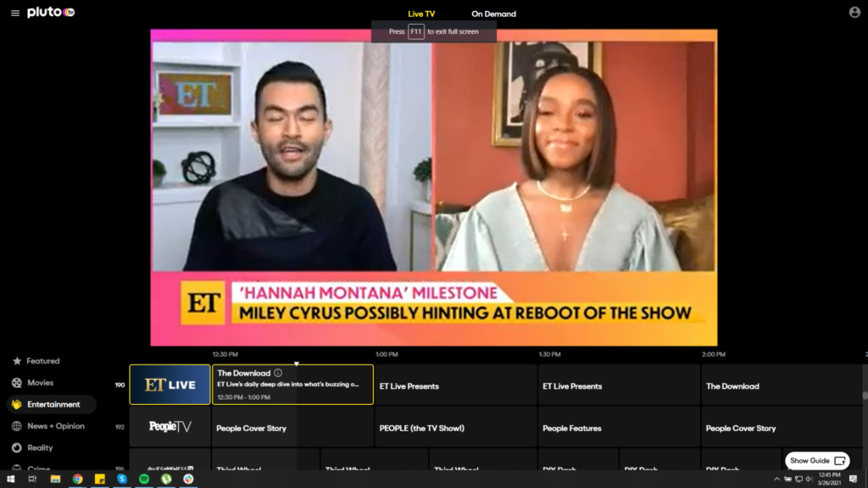Click the battery icon in system tray
The height and width of the screenshot is (488, 868).
(x=787, y=480)
